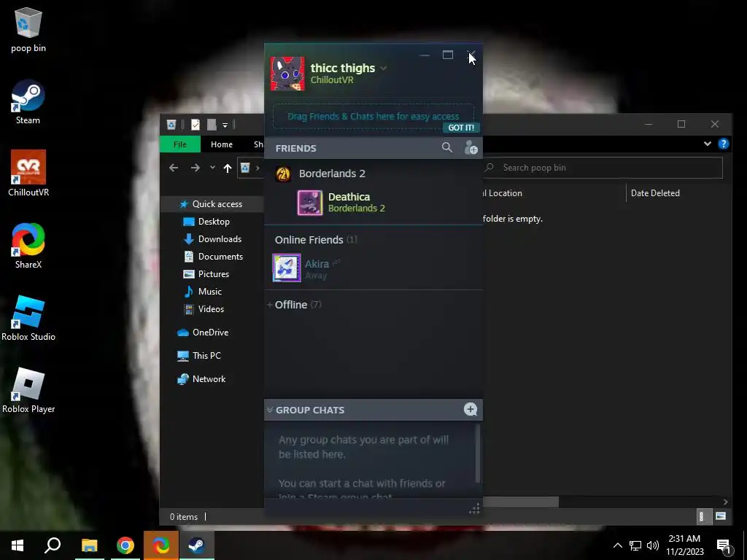Switch to ShareX on the taskbar
The height and width of the screenshot is (560, 747).
(x=161, y=545)
